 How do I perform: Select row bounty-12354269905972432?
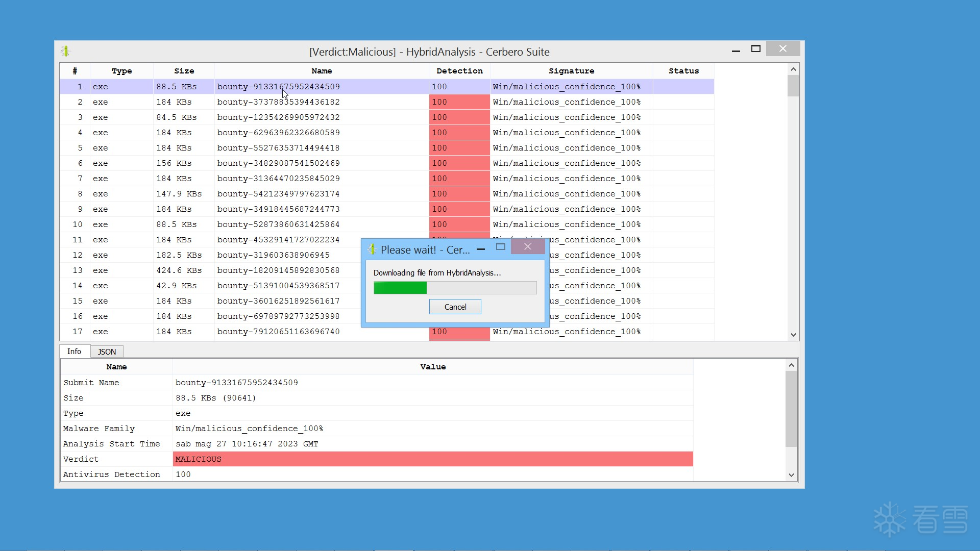point(278,117)
